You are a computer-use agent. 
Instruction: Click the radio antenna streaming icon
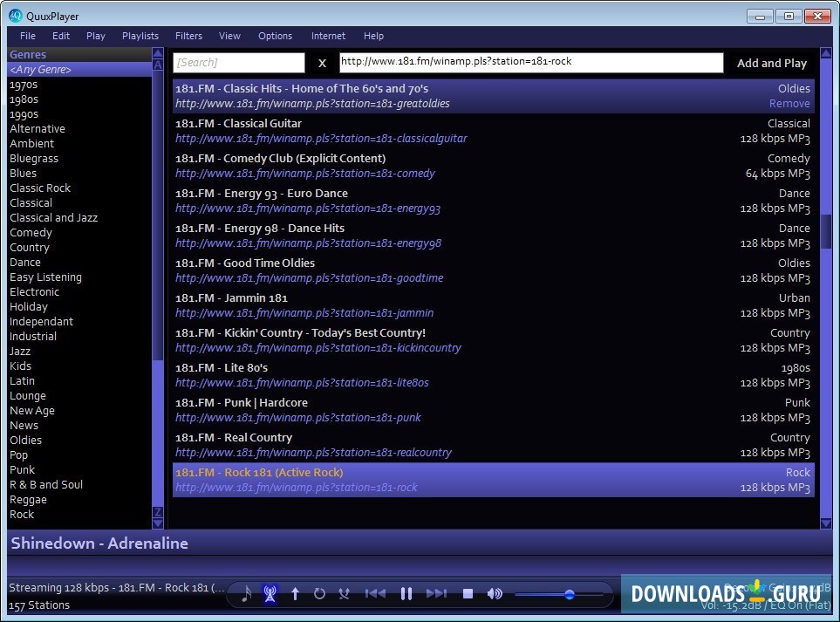(x=270, y=593)
